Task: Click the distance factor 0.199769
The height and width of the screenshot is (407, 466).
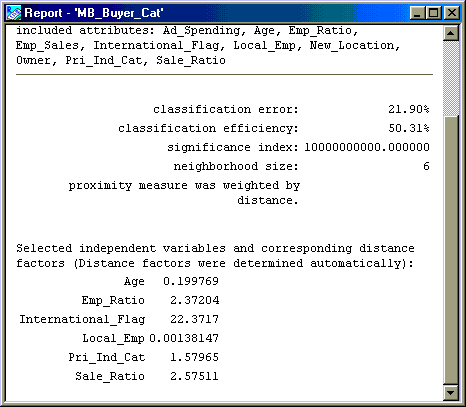Action: (x=191, y=281)
